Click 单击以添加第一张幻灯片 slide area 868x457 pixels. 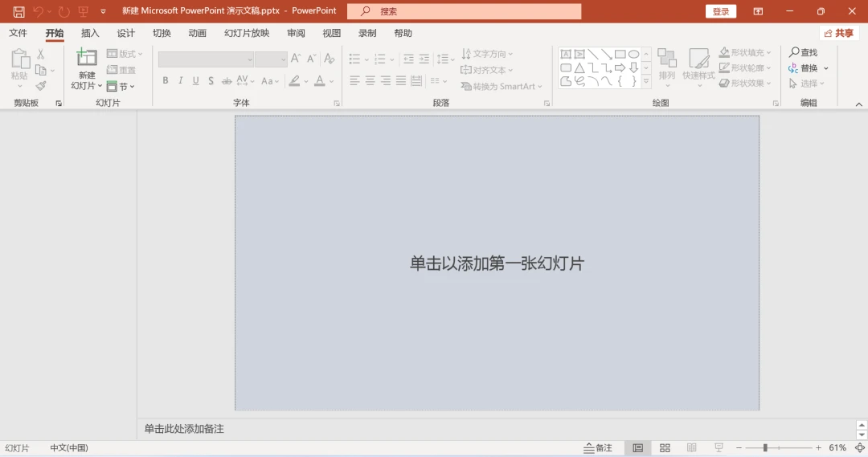(x=497, y=263)
